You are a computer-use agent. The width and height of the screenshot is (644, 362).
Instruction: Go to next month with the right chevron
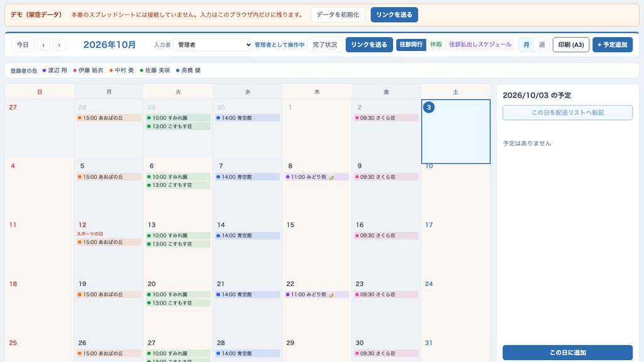pyautogui.click(x=59, y=45)
